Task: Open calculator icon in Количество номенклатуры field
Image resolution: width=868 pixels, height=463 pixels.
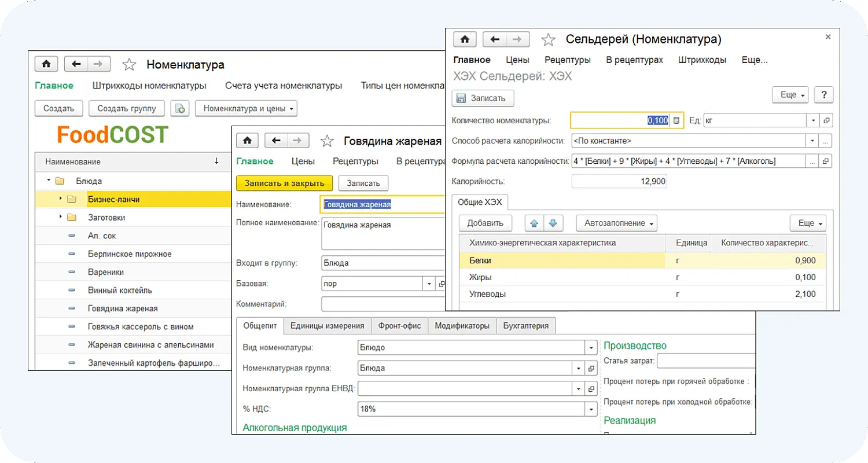Action: tap(676, 120)
